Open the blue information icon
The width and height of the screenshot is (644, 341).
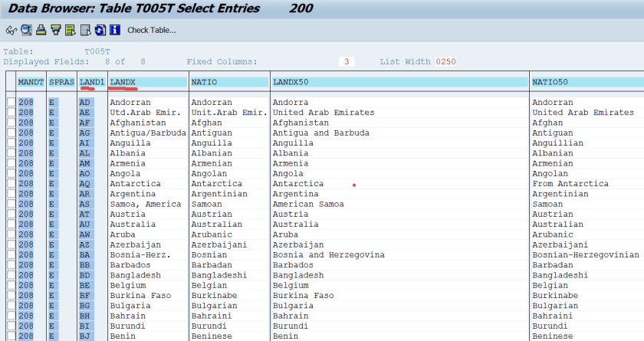click(x=115, y=31)
